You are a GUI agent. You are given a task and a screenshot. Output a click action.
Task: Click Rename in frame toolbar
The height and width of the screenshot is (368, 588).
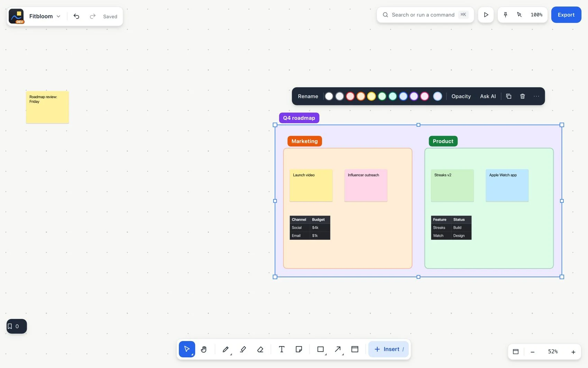tap(308, 96)
